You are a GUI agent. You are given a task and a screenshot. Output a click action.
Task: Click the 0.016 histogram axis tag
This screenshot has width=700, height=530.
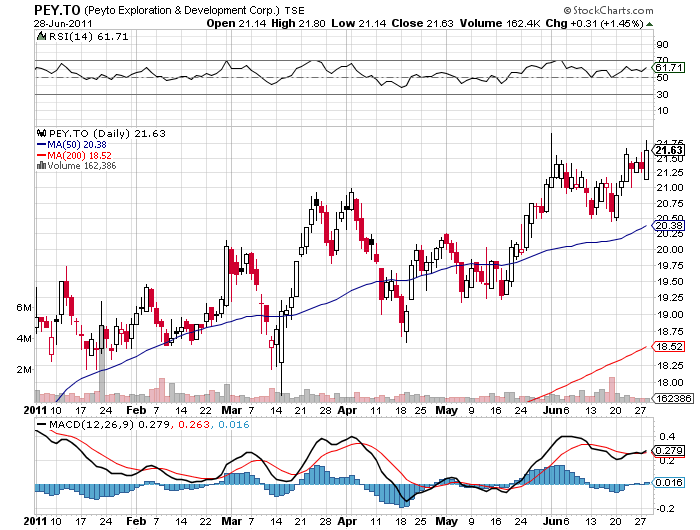[x=669, y=483]
